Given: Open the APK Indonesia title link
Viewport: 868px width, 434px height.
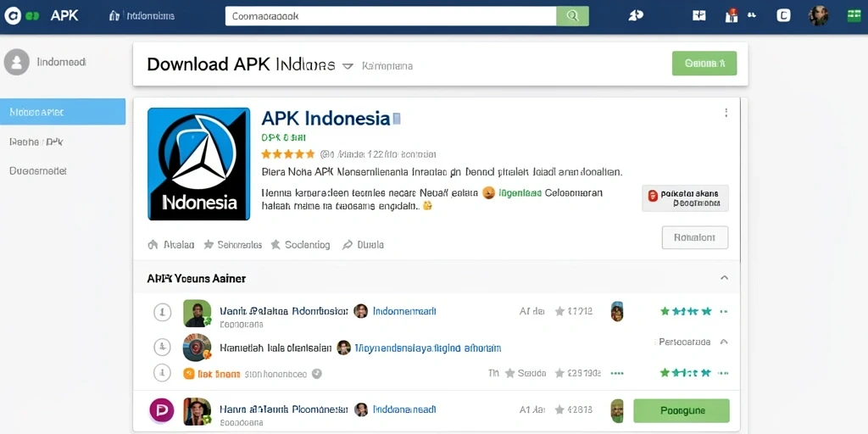Looking at the screenshot, I should (325, 118).
